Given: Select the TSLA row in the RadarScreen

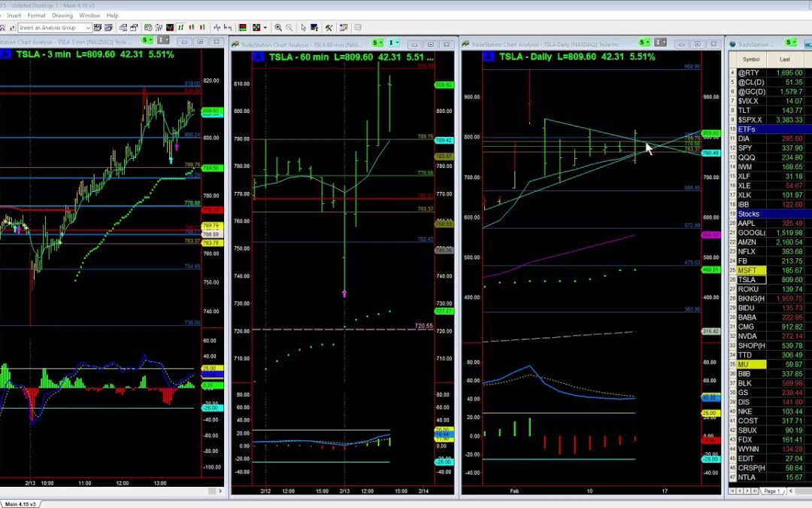Looking at the screenshot, I should point(770,280).
